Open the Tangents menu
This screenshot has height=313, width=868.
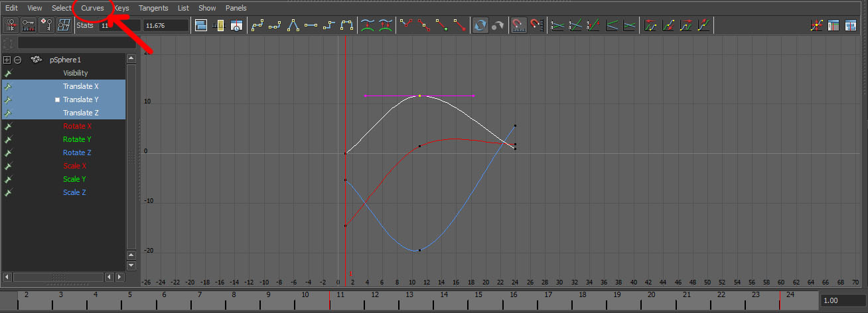pyautogui.click(x=153, y=8)
